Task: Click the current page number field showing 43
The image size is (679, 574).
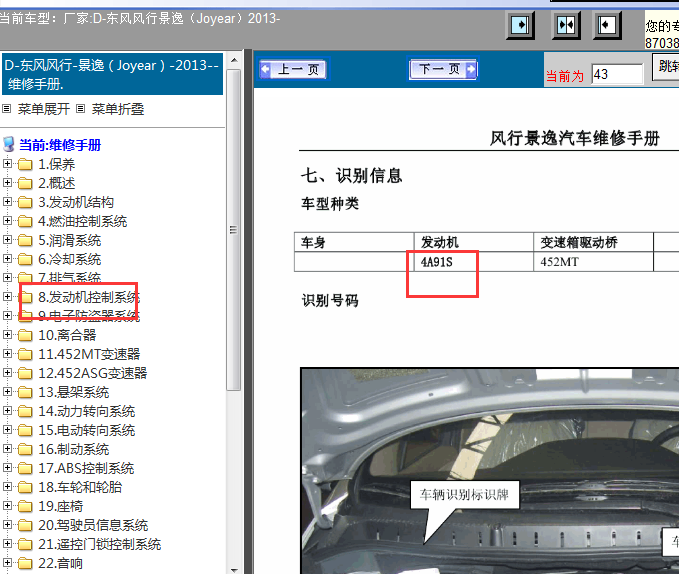Action: tap(617, 74)
